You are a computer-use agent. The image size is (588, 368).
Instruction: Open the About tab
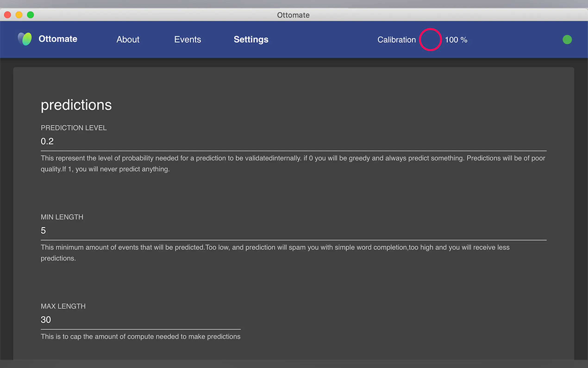click(128, 39)
